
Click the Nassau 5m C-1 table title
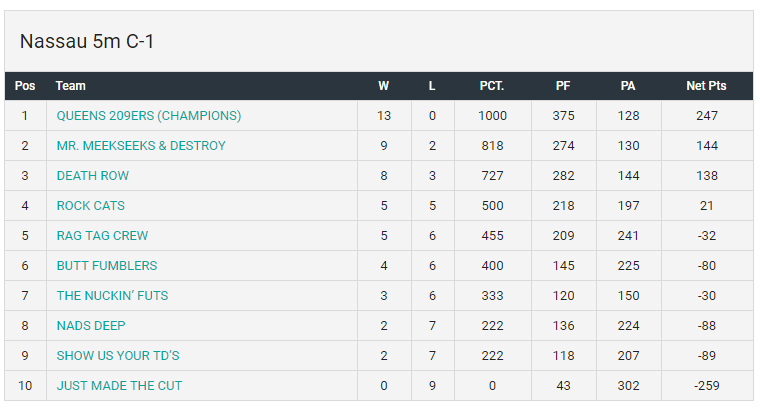coord(86,42)
